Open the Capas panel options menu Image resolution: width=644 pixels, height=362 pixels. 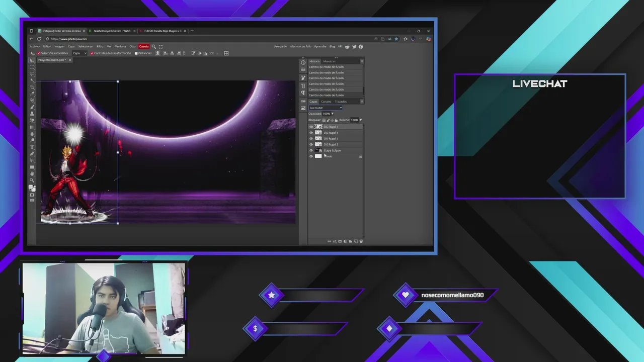[362, 102]
